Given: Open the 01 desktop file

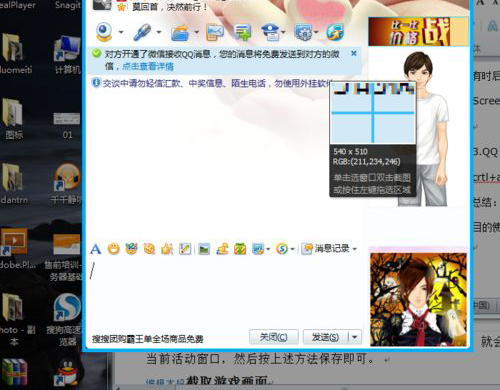Looking at the screenshot, I should point(67,125).
